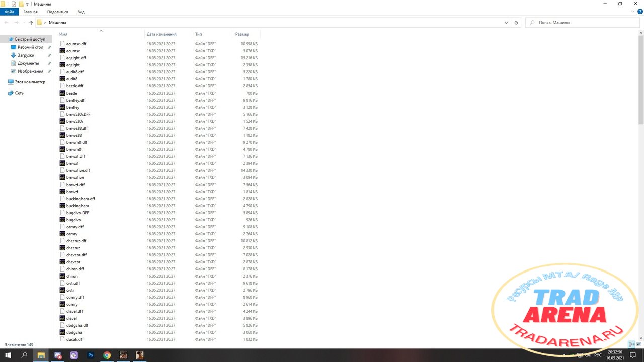Image resolution: width=644 pixels, height=362 pixels.
Task: Switch to the Вид ribbon tab
Action: click(x=81, y=11)
